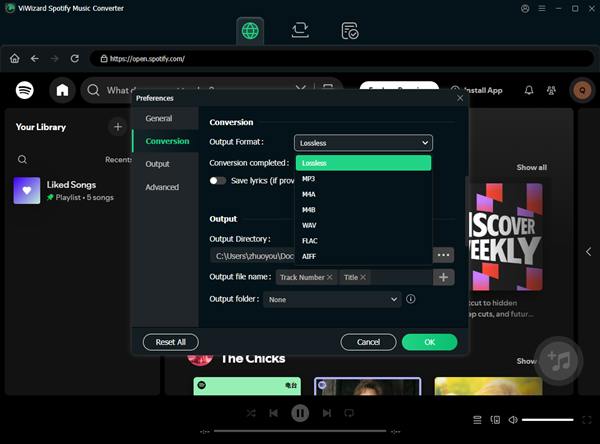Screen dimensions: 600x444
Task: Open the ViWizard hamburger menu
Action: (x=542, y=8)
